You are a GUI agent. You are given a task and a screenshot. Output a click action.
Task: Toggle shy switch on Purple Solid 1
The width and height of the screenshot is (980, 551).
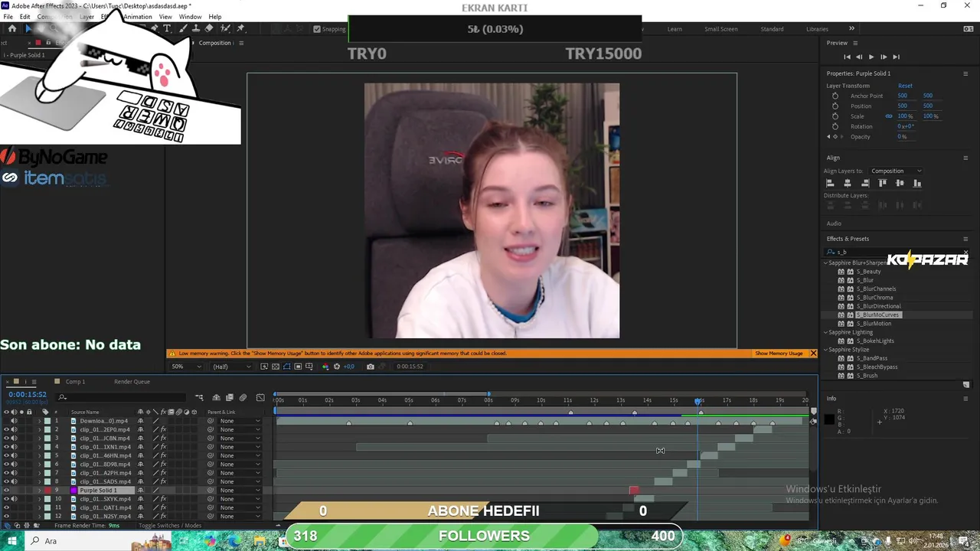pyautogui.click(x=140, y=491)
